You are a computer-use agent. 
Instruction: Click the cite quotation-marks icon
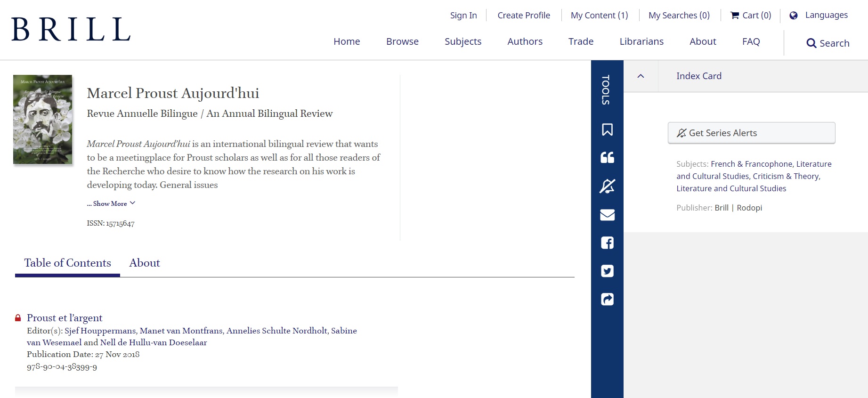pyautogui.click(x=607, y=157)
